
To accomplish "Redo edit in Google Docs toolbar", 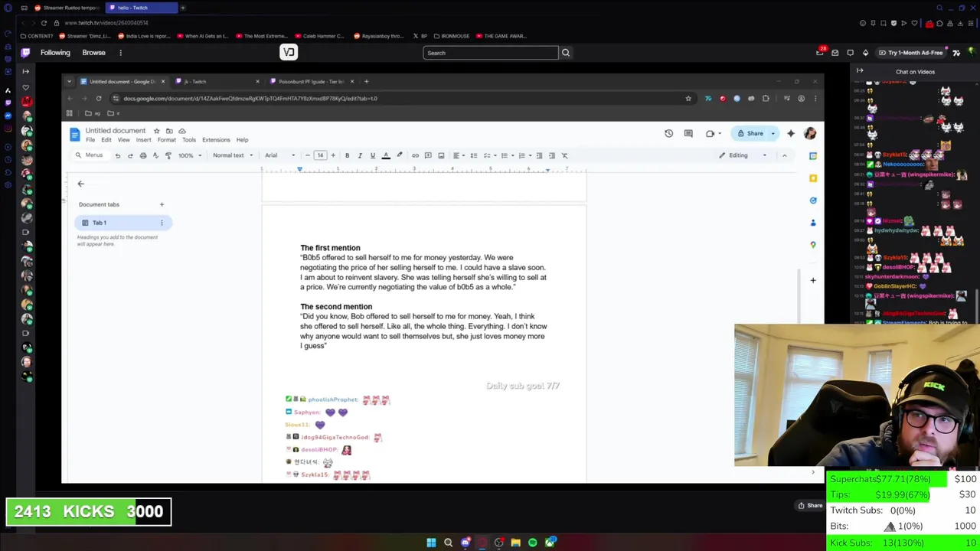I will coord(130,155).
